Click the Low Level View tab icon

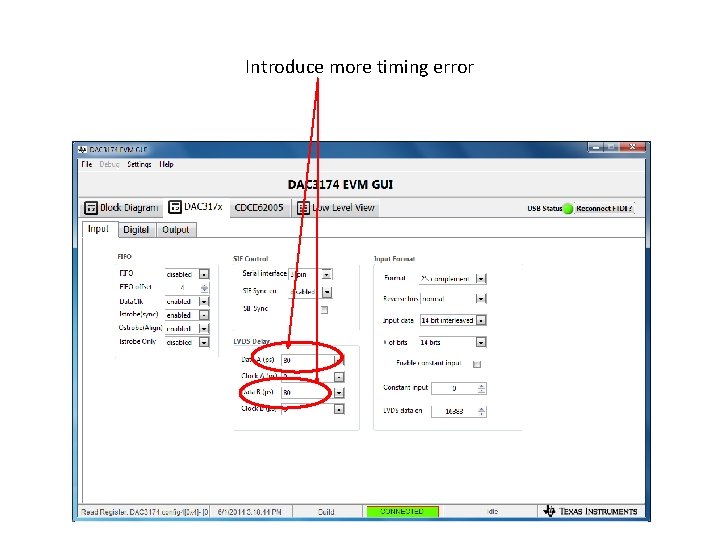303,208
